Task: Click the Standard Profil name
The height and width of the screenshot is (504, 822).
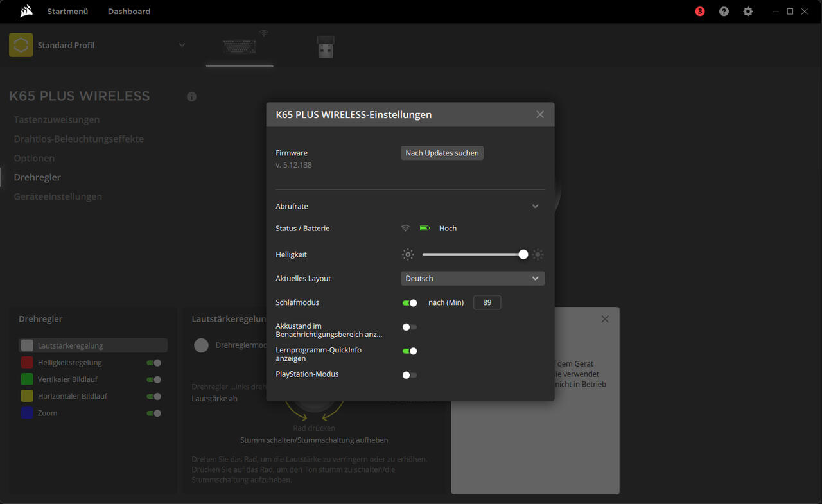Action: click(66, 45)
